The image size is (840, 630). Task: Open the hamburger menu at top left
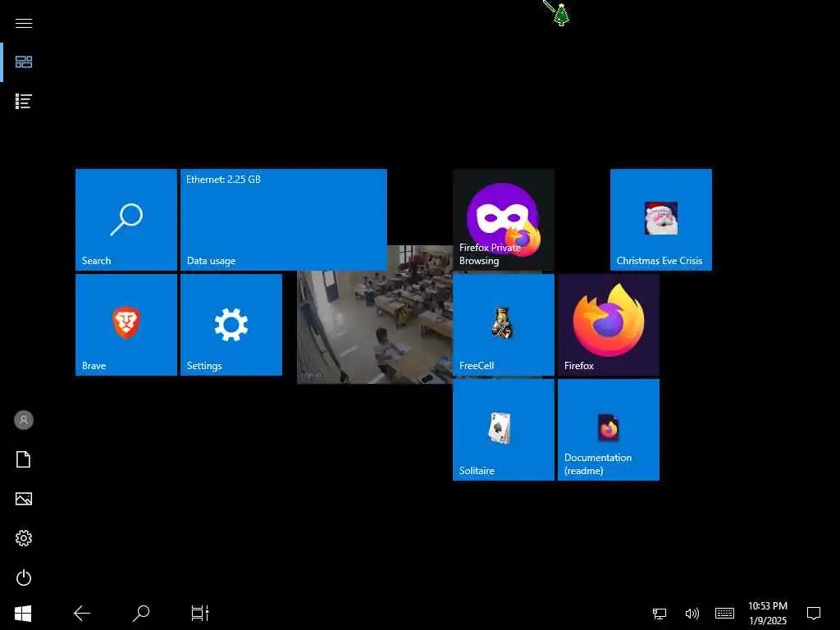pyautogui.click(x=24, y=23)
